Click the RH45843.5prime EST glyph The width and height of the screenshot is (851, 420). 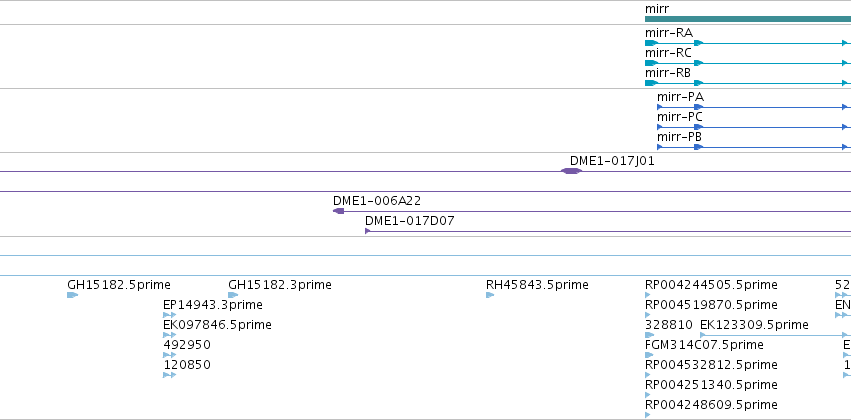click(x=490, y=295)
